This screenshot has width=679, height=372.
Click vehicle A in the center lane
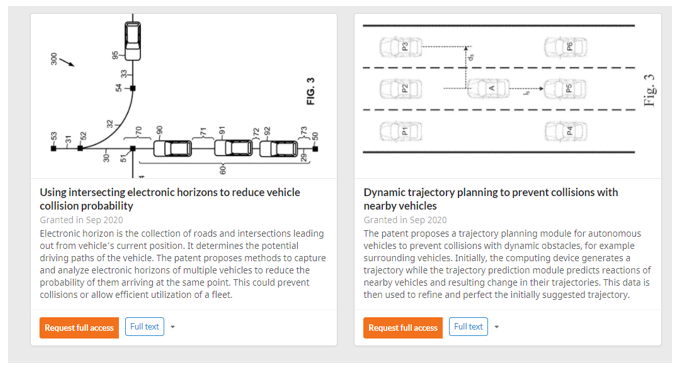pos(489,88)
